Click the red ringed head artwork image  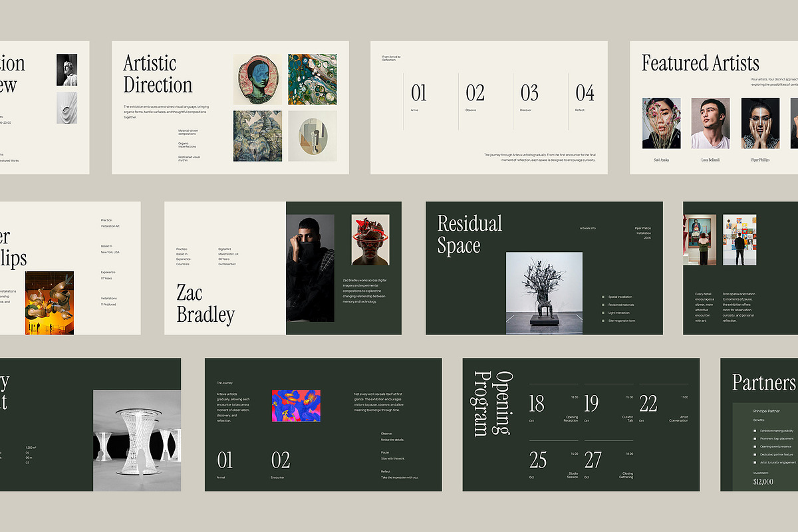click(x=370, y=239)
